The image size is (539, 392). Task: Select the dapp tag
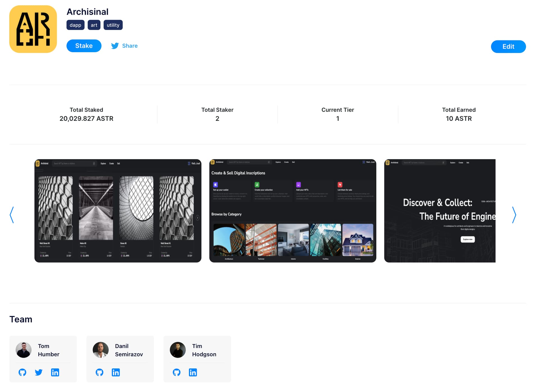(x=75, y=25)
